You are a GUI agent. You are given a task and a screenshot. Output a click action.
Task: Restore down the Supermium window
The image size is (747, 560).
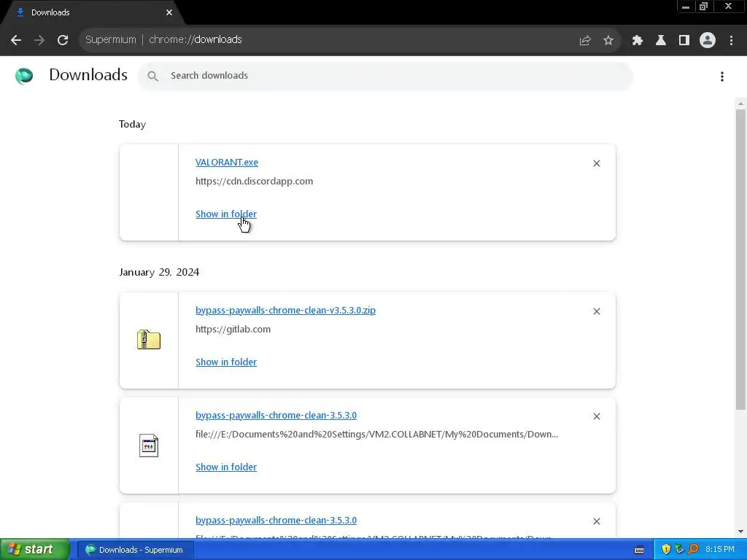pyautogui.click(x=703, y=7)
